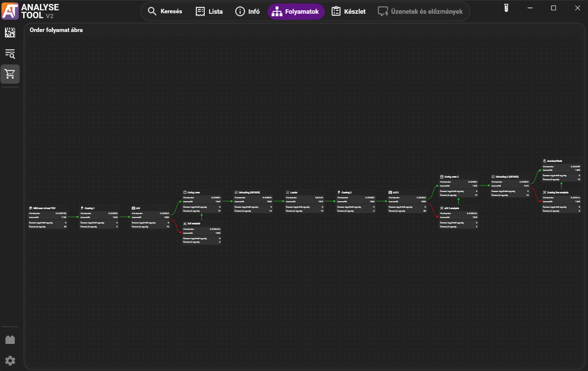Viewport: 588px width, 371px height.
Task: Open Üzenetek és előzmények tab
Action: pyautogui.click(x=420, y=11)
